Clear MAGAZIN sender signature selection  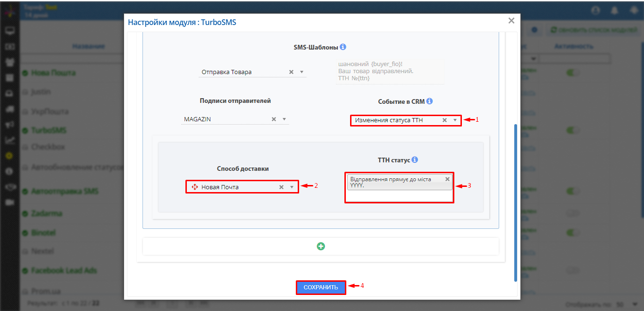[274, 119]
